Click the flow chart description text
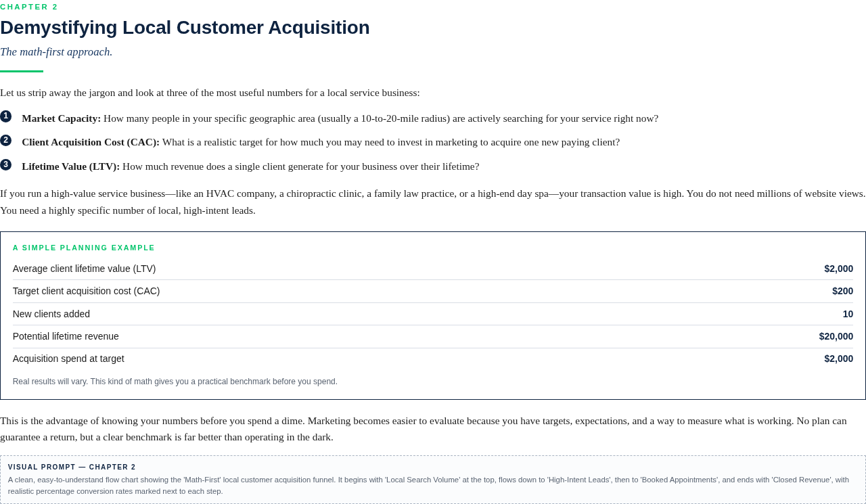This screenshot has width=866, height=504. 428,486
